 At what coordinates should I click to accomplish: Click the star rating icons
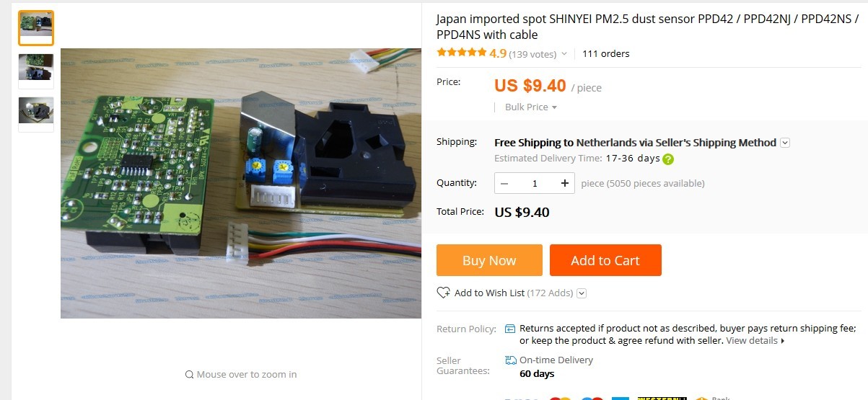click(x=461, y=53)
